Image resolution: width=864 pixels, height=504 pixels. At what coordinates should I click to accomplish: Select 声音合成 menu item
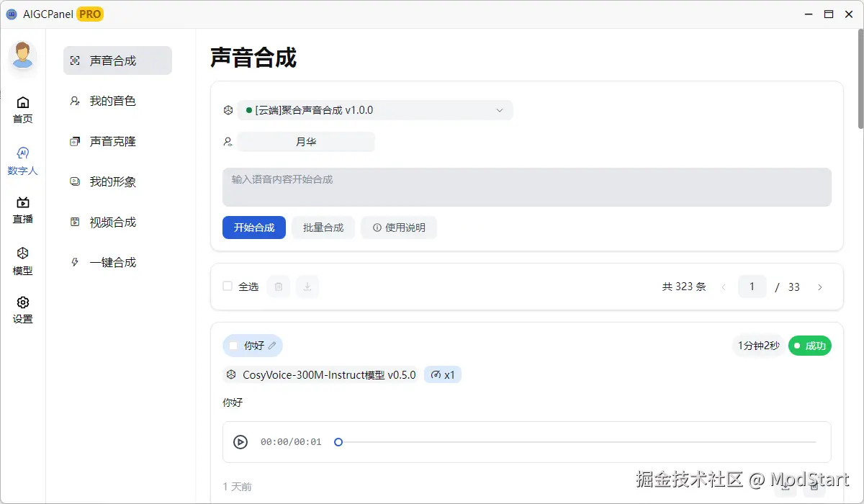[118, 60]
